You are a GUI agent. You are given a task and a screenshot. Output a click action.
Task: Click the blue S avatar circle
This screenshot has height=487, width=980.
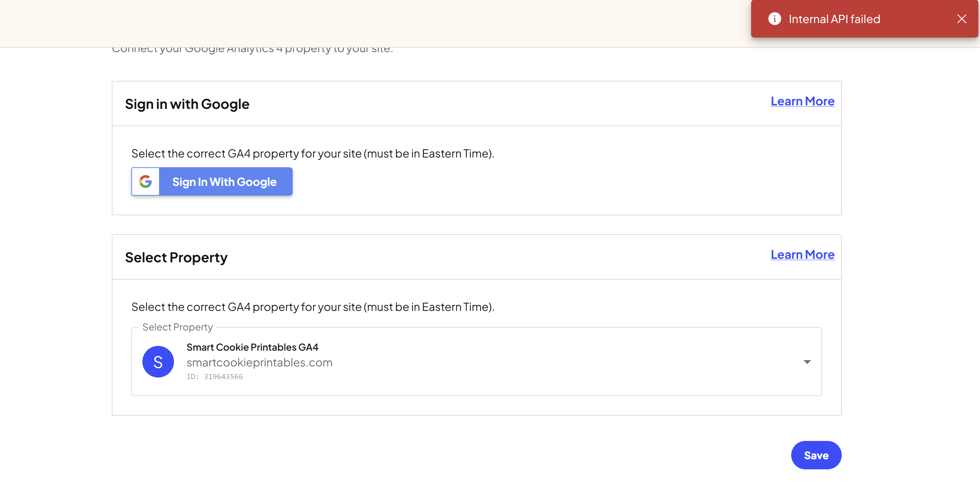[x=158, y=362]
